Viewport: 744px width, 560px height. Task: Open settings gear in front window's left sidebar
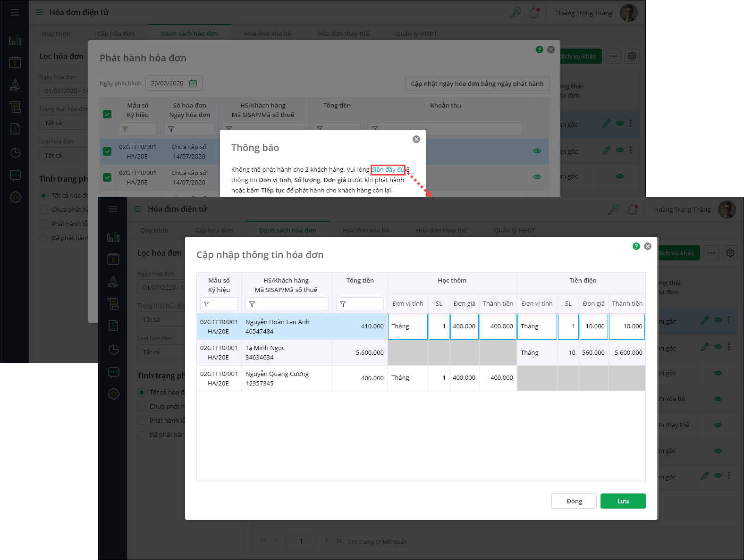tap(114, 394)
